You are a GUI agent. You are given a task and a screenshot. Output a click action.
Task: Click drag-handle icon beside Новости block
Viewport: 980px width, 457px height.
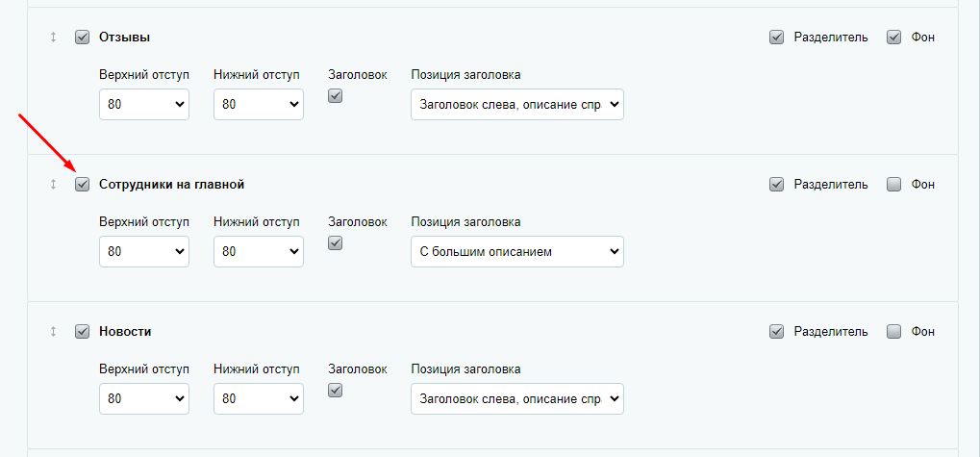53,332
